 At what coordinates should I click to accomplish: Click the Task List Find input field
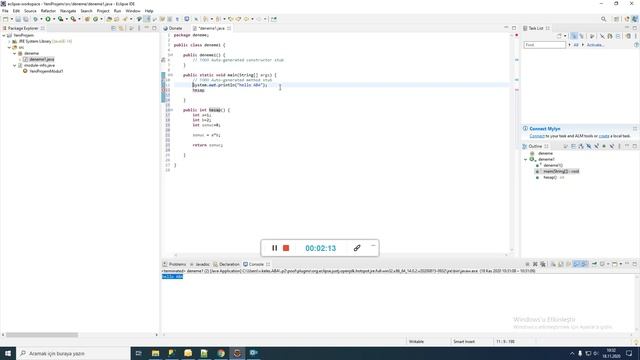[545, 45]
